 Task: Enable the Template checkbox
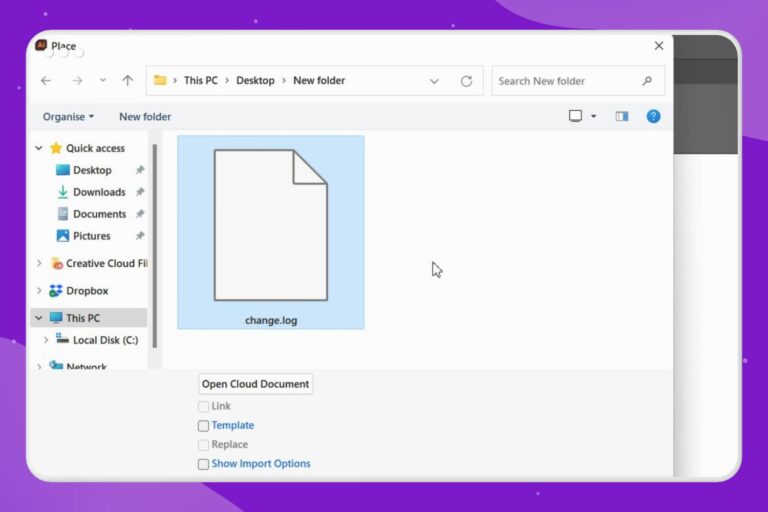click(x=203, y=425)
